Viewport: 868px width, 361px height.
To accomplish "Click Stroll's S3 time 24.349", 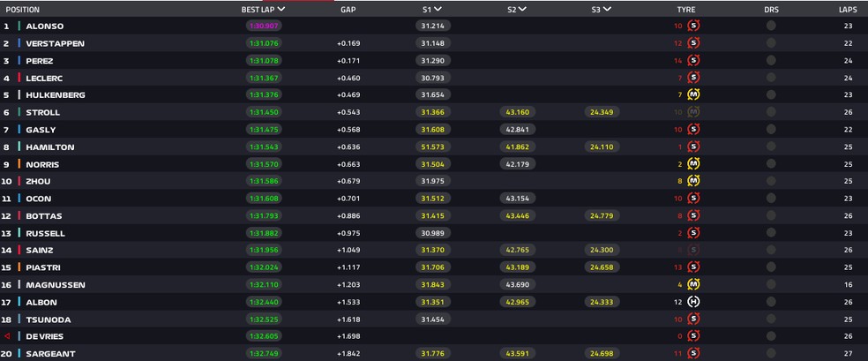I will pyautogui.click(x=602, y=112).
